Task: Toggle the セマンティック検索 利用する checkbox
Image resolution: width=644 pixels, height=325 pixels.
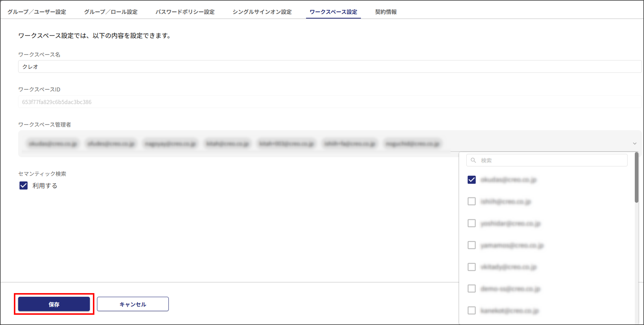Action: [24, 186]
